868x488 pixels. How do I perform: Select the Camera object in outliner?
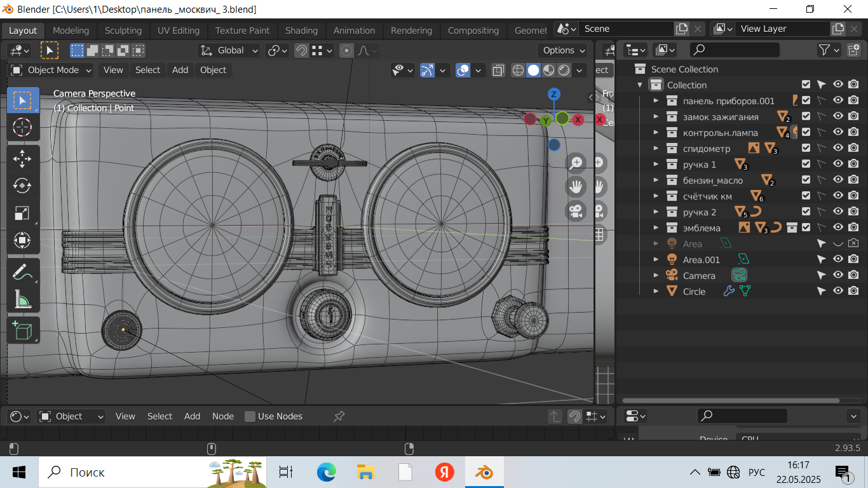[698, 276]
